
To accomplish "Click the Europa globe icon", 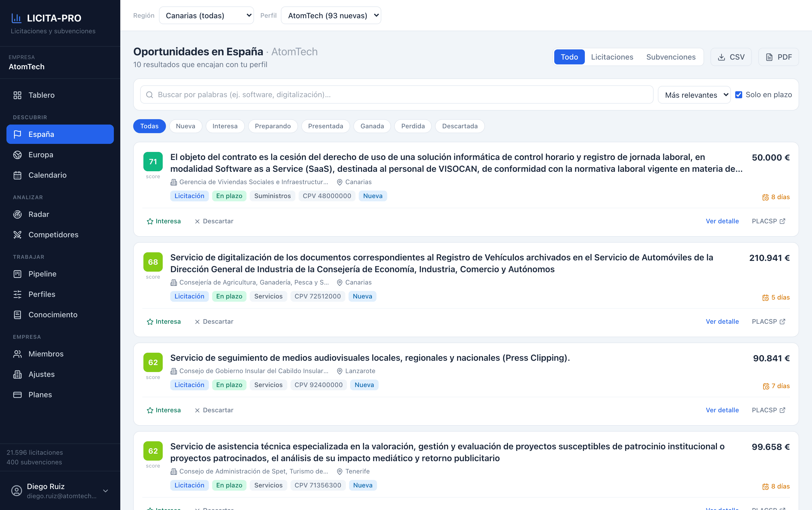I will (17, 155).
